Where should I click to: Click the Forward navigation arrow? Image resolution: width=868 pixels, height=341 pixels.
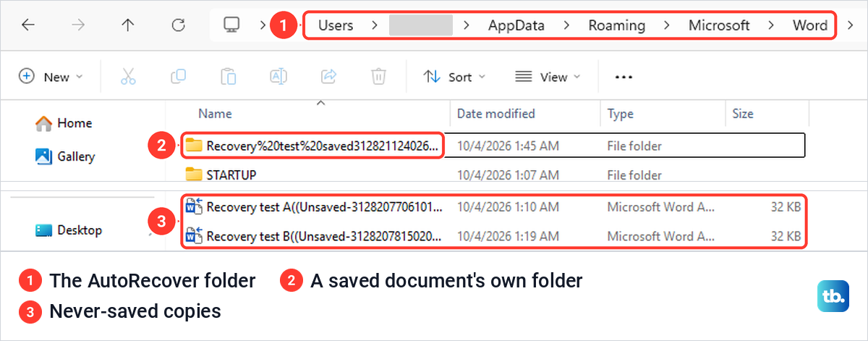click(x=78, y=25)
